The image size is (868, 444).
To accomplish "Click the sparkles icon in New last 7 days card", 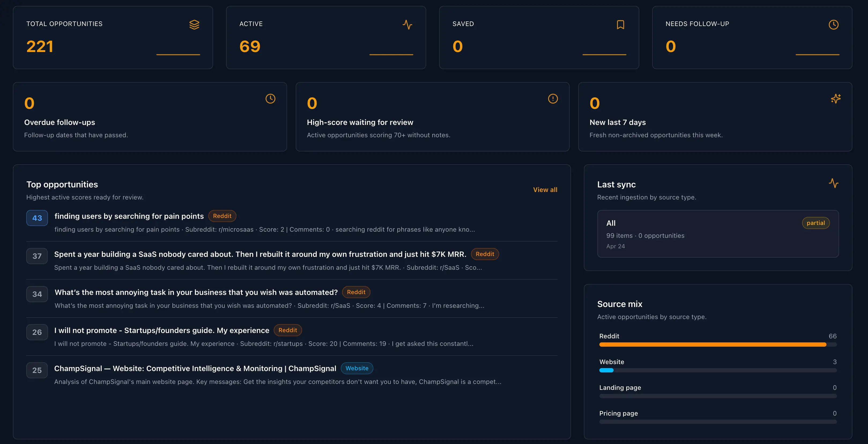I will [x=835, y=99].
